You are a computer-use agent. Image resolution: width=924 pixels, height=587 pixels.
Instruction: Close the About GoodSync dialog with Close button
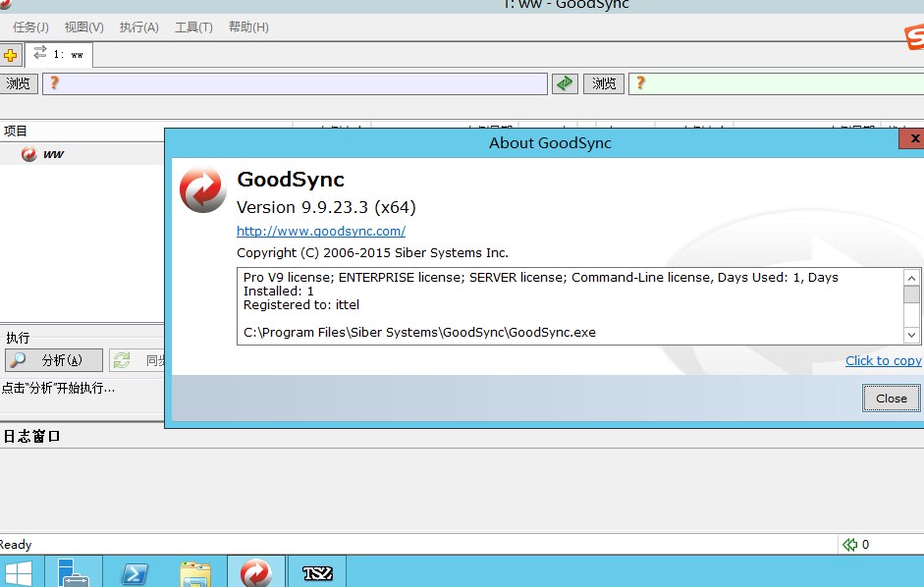tap(891, 399)
